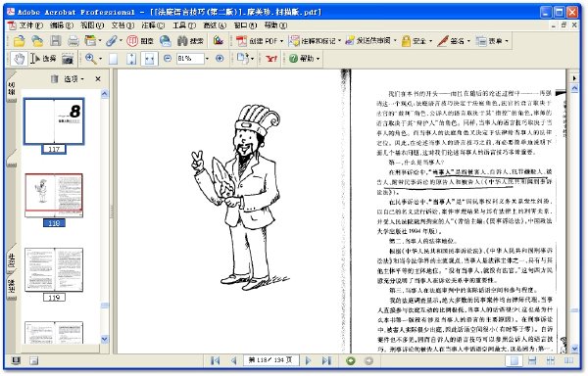Click the trash icon in the Pages panel
The image size is (588, 376).
pos(54,78)
